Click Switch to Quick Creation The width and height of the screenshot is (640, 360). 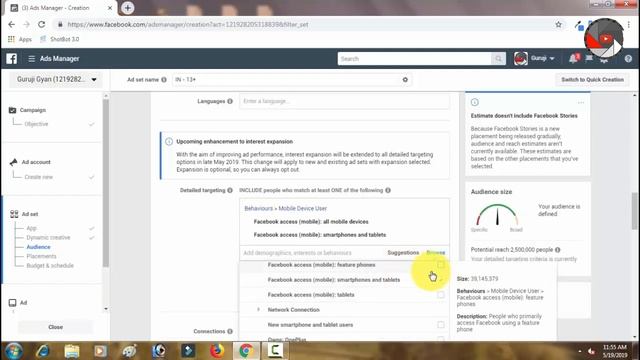coord(592,80)
